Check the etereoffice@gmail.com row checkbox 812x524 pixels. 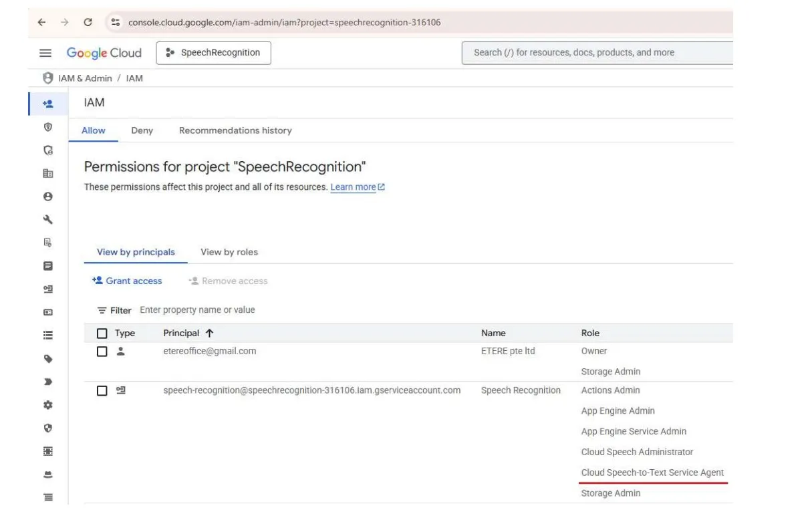(x=102, y=352)
